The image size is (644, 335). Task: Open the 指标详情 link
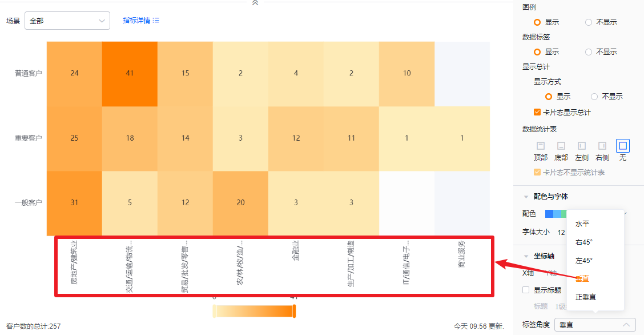click(136, 21)
